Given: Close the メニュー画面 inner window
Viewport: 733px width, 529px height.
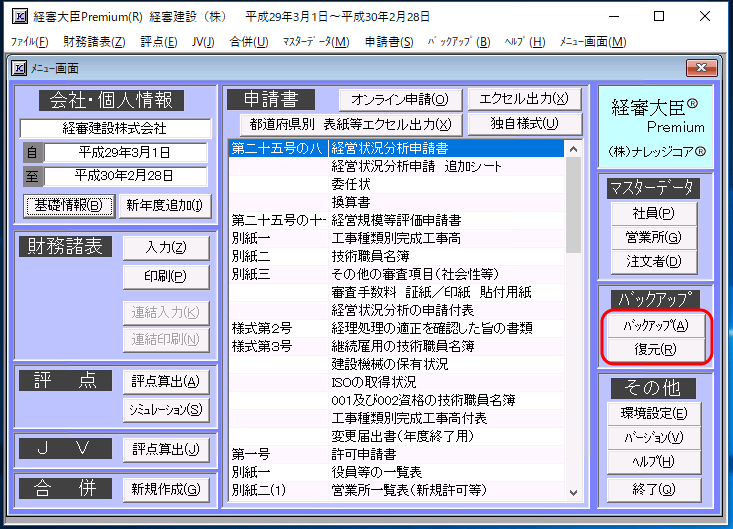Looking at the screenshot, I should (701, 68).
